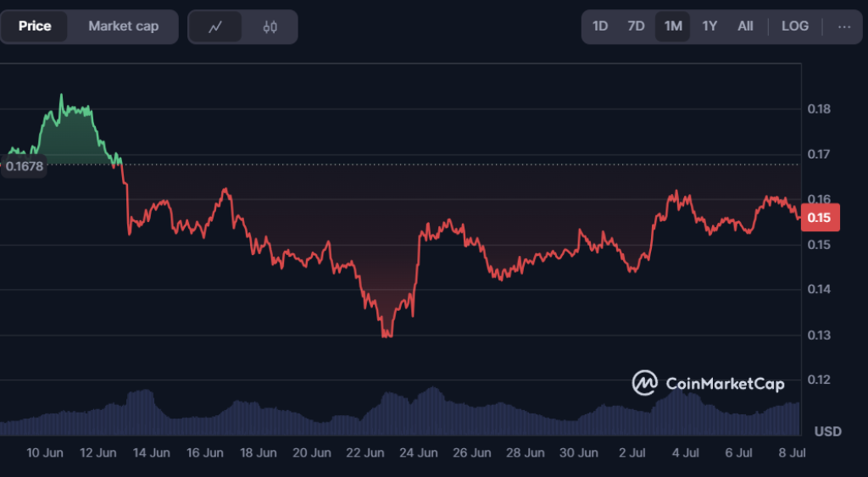
Task: Show All time price history
Action: click(745, 26)
